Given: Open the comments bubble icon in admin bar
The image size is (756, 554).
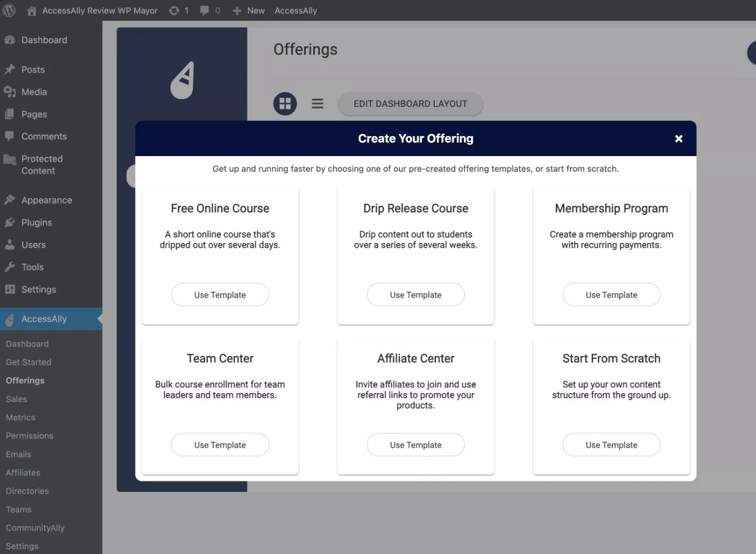Looking at the screenshot, I should tap(204, 10).
